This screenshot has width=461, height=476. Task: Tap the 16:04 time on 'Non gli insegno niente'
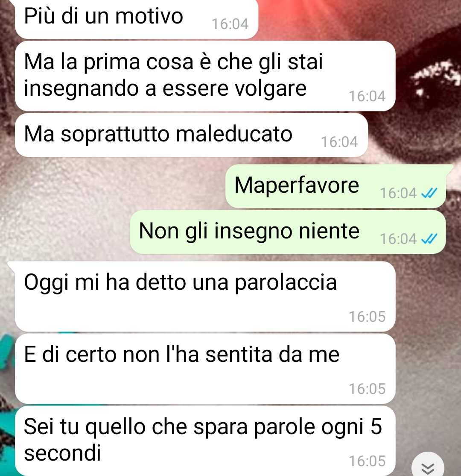tap(398, 239)
